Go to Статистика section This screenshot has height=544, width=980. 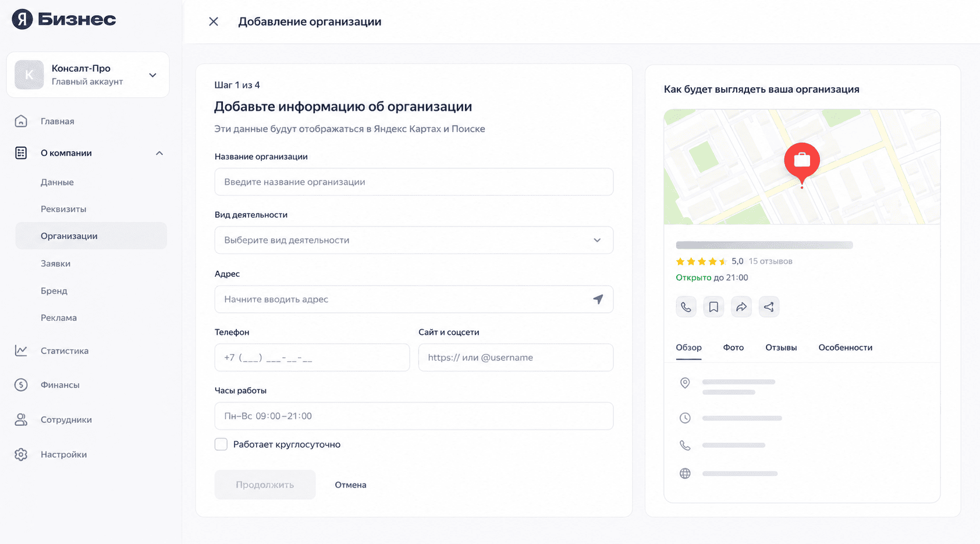65,351
